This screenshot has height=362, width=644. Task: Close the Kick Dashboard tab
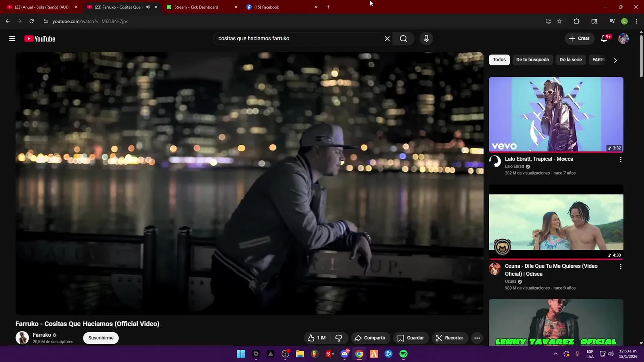click(236, 7)
